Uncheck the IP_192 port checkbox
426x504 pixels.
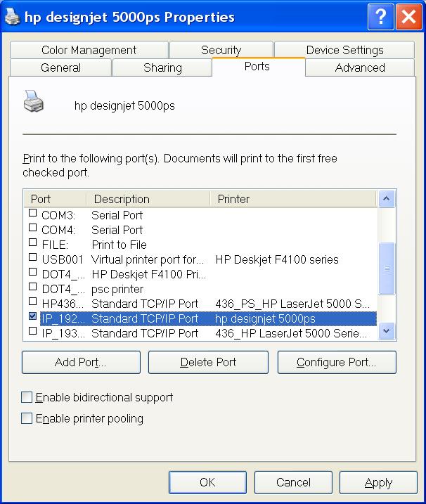(x=32, y=316)
